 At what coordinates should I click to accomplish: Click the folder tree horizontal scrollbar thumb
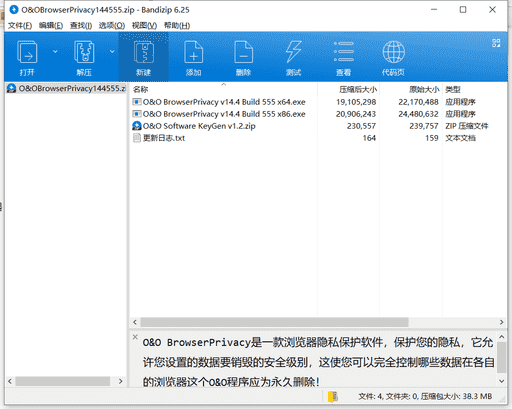(63, 381)
